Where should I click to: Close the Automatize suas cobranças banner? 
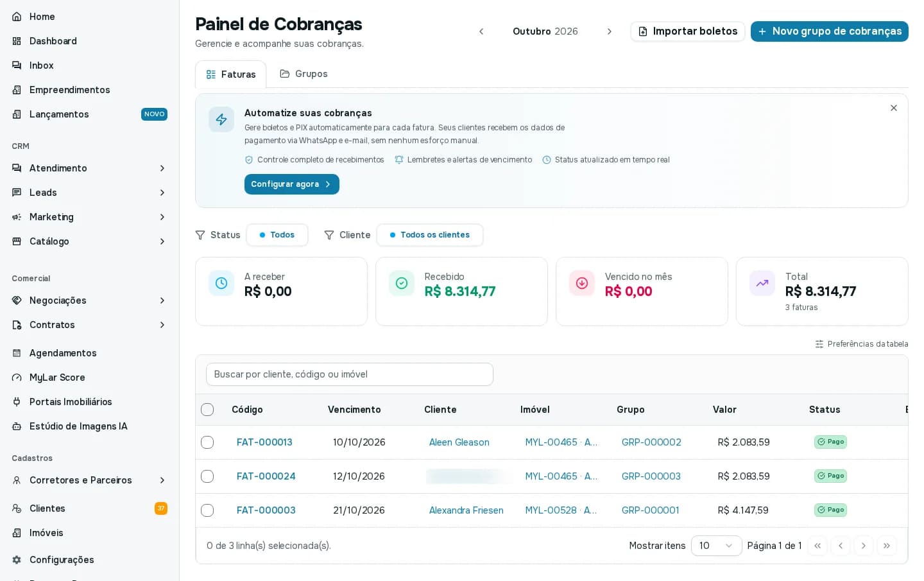click(x=894, y=108)
